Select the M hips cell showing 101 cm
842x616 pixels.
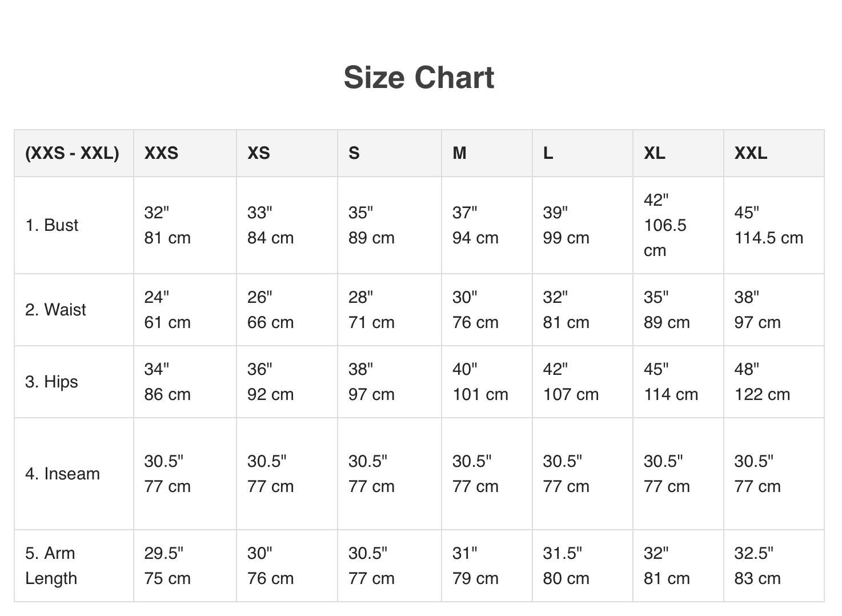pos(480,382)
